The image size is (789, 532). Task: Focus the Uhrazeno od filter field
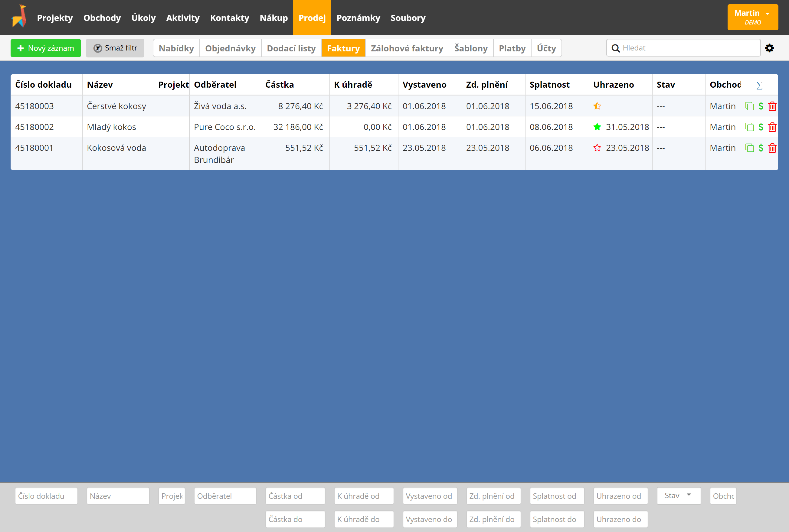[620, 496]
